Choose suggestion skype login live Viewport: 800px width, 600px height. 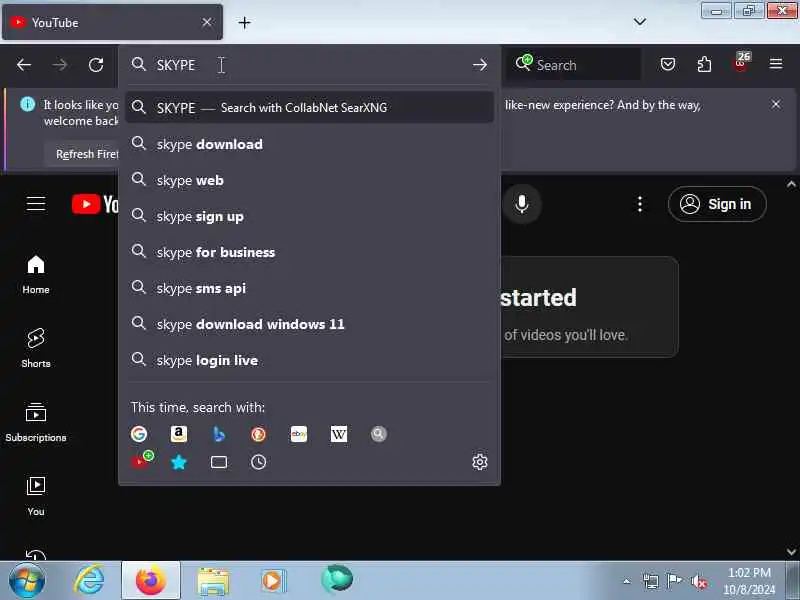pos(309,360)
